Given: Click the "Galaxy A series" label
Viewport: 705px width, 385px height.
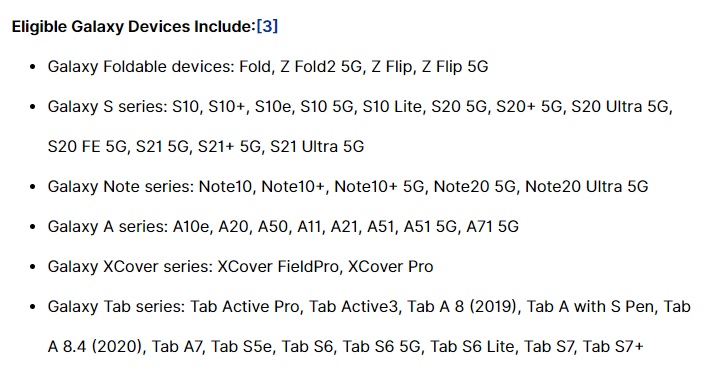Looking at the screenshot, I should coord(107,226).
